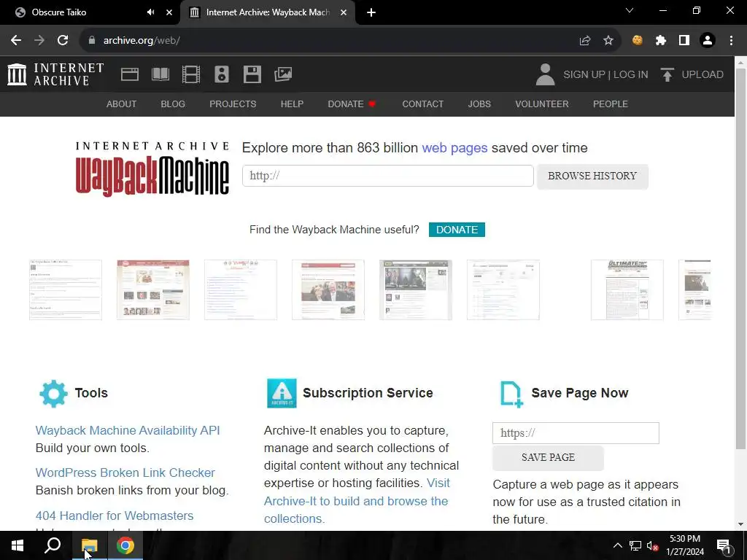747x560 pixels.
Task: Click the Wayback Machine logo
Action: pos(152,169)
